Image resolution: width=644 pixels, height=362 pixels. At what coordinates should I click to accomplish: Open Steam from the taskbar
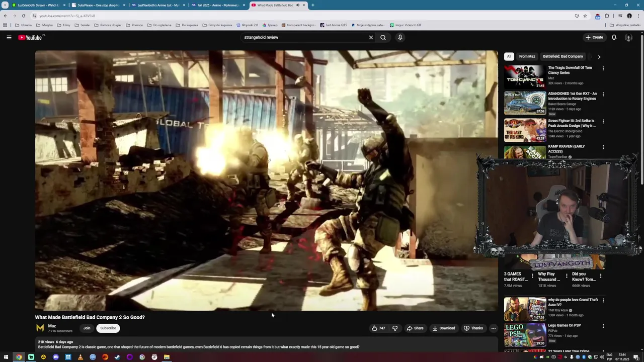click(x=117, y=357)
